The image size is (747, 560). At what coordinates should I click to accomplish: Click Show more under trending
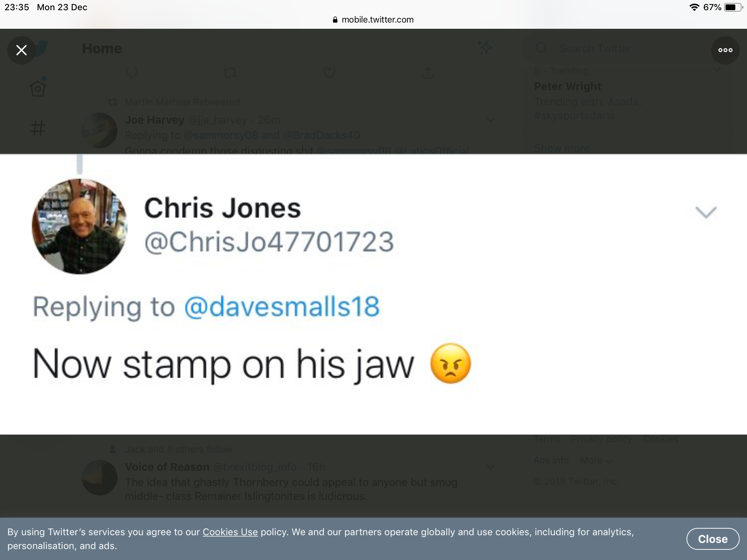[562, 148]
